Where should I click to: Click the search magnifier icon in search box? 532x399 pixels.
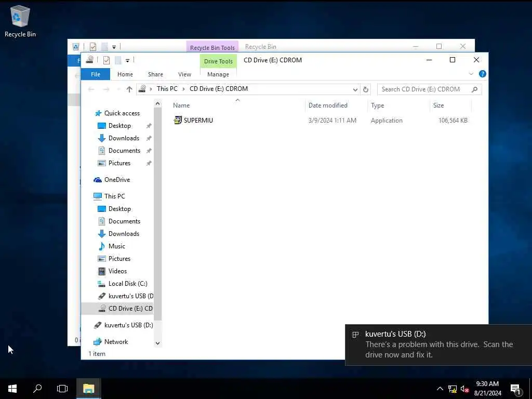[475, 89]
